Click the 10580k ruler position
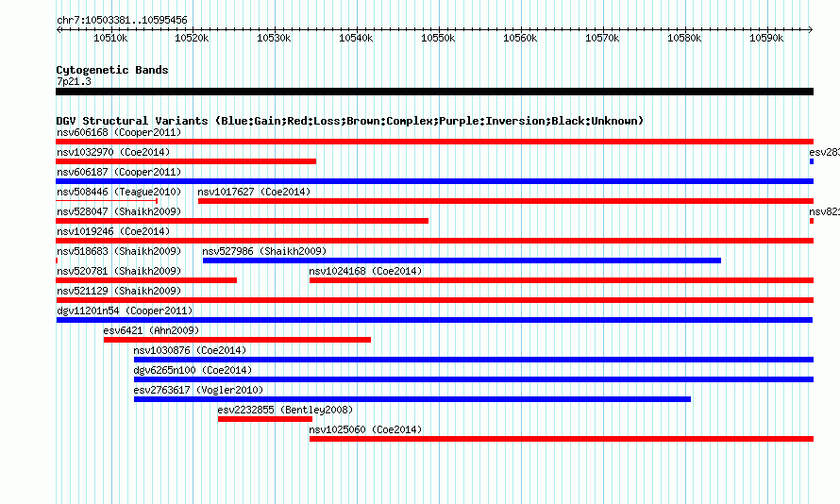 click(x=684, y=38)
